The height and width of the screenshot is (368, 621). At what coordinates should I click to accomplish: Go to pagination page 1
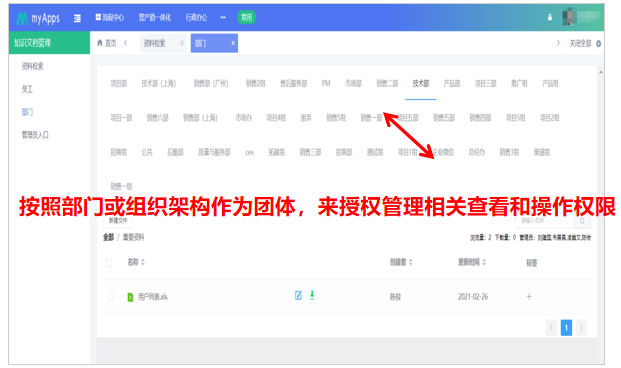pyautogui.click(x=566, y=328)
